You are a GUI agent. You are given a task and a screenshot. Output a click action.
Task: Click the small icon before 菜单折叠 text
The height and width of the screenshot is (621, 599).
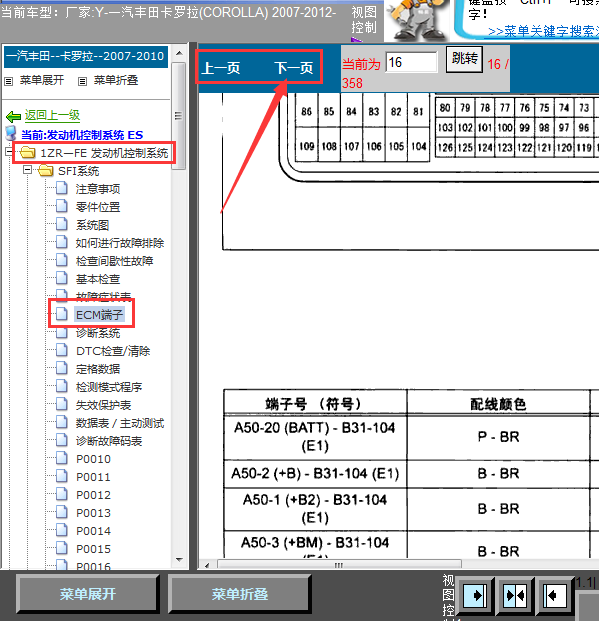pos(82,82)
